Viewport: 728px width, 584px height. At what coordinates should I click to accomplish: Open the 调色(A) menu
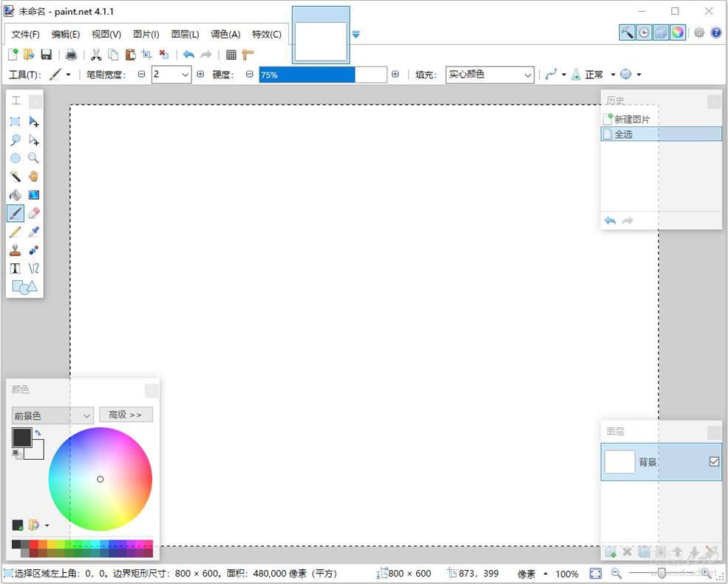tap(225, 34)
